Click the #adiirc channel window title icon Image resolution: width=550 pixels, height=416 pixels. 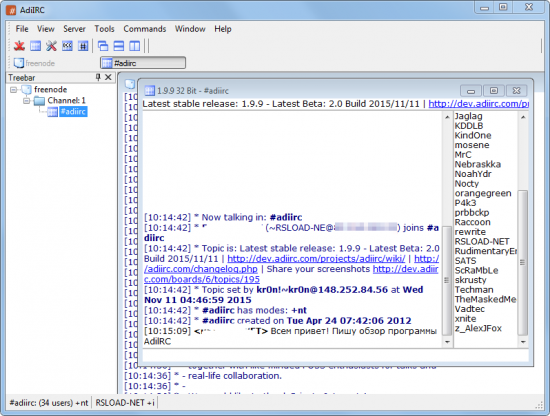click(x=150, y=91)
